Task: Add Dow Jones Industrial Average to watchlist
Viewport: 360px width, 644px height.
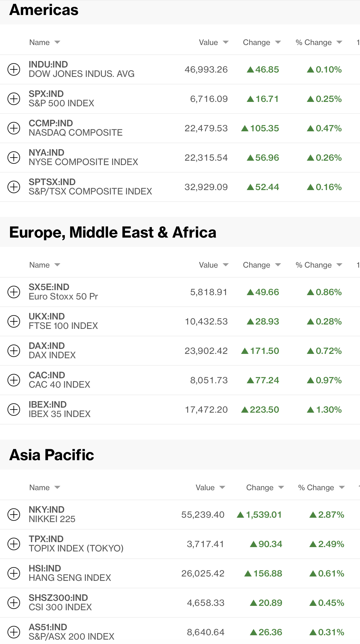Action: (14, 69)
